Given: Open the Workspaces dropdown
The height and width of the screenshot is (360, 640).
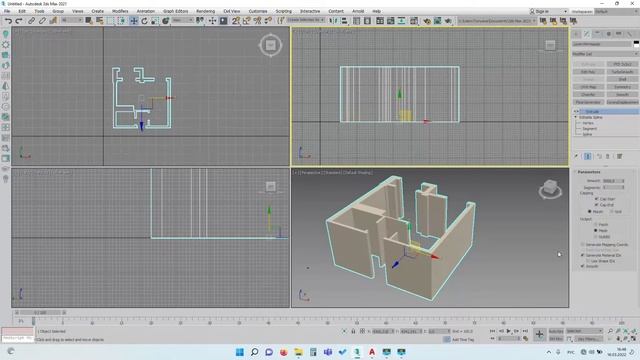Looking at the screenshot, I should (616, 11).
